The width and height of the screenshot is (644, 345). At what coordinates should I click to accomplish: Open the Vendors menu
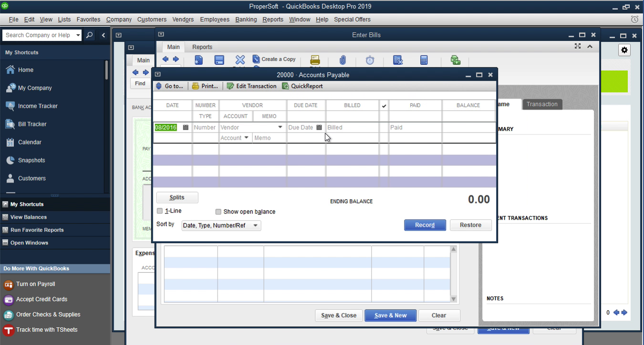point(183,20)
